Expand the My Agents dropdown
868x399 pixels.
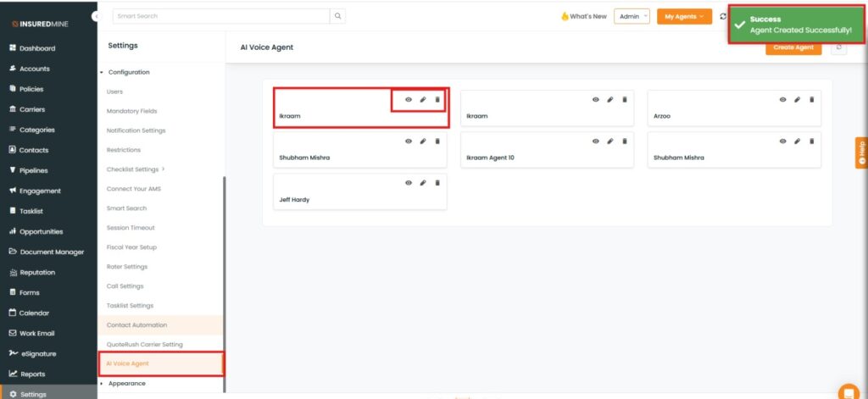[x=684, y=16]
